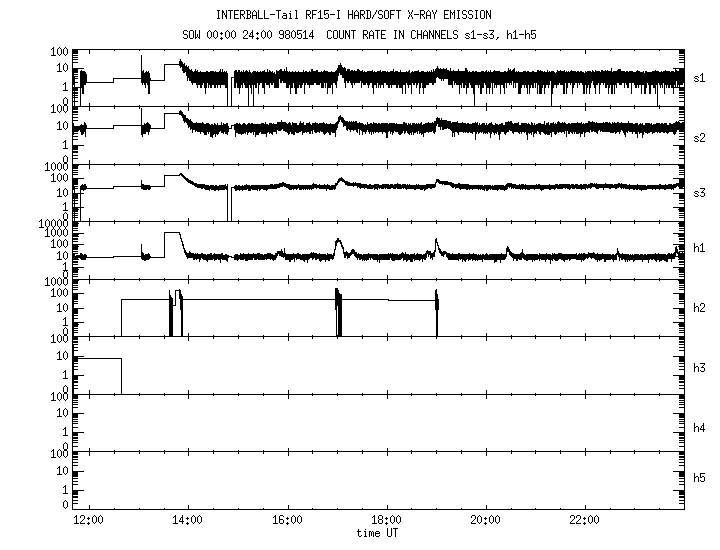
Task: Click the s3 data gap near 15:00
Action: pos(229,203)
